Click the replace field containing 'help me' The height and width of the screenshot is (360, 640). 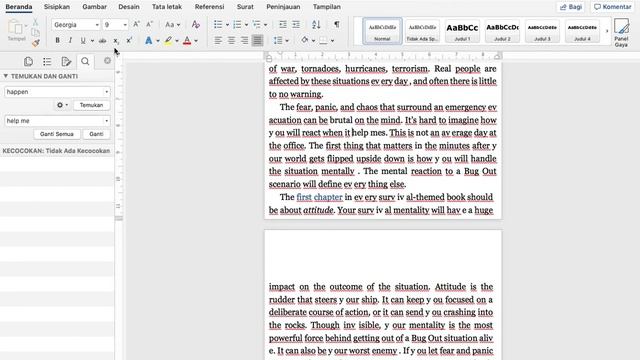[57, 121]
